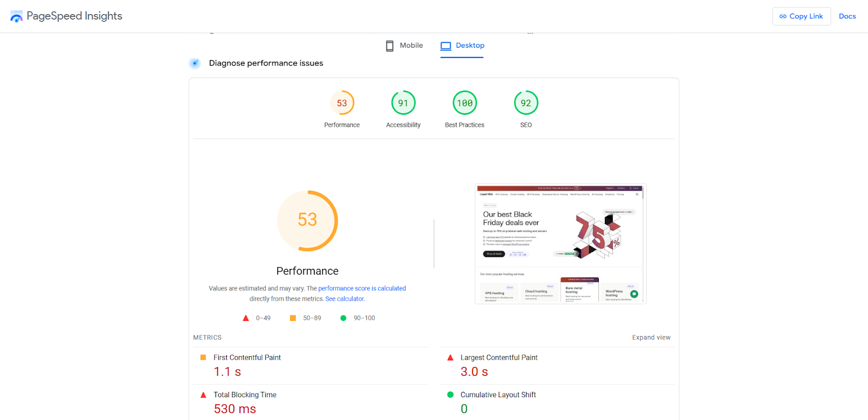
Task: Click Total Blocking Time metric label
Action: pos(245,395)
